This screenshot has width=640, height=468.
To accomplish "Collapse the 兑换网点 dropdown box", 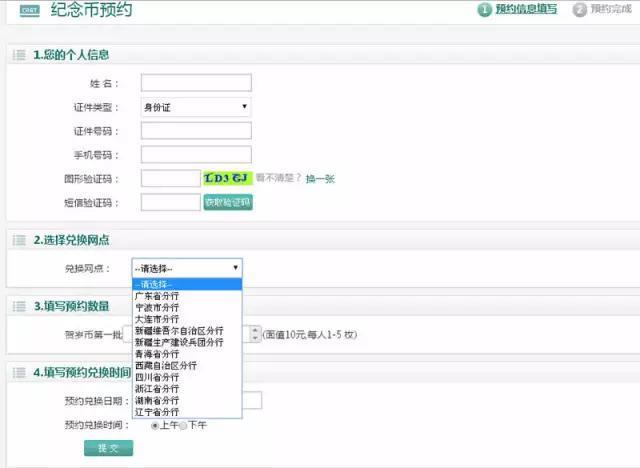I will [186, 268].
